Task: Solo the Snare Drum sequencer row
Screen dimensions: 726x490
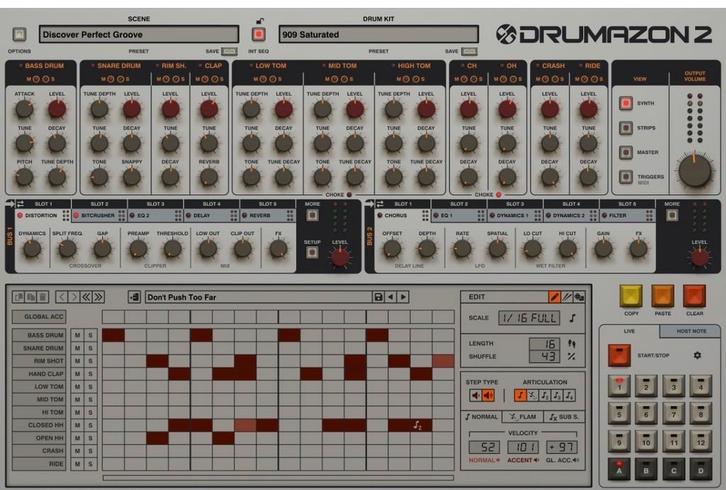Action: 90,348
